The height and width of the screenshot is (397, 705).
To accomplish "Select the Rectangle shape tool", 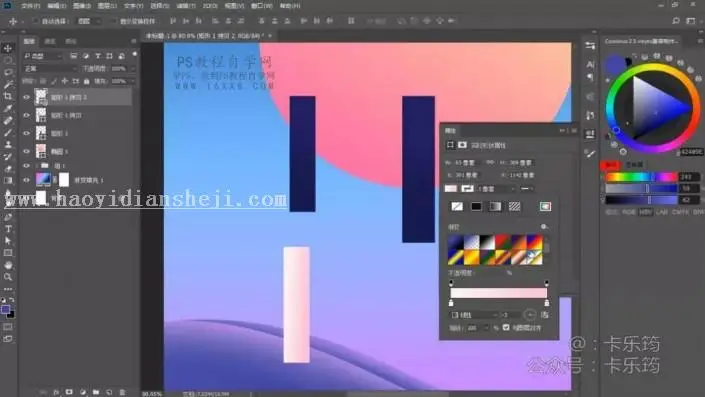I will point(8,253).
